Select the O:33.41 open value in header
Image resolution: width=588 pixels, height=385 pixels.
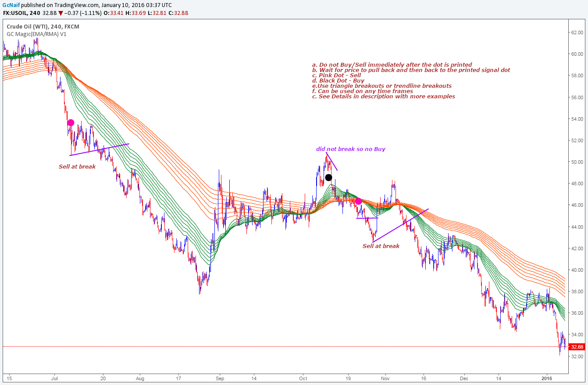113,13
